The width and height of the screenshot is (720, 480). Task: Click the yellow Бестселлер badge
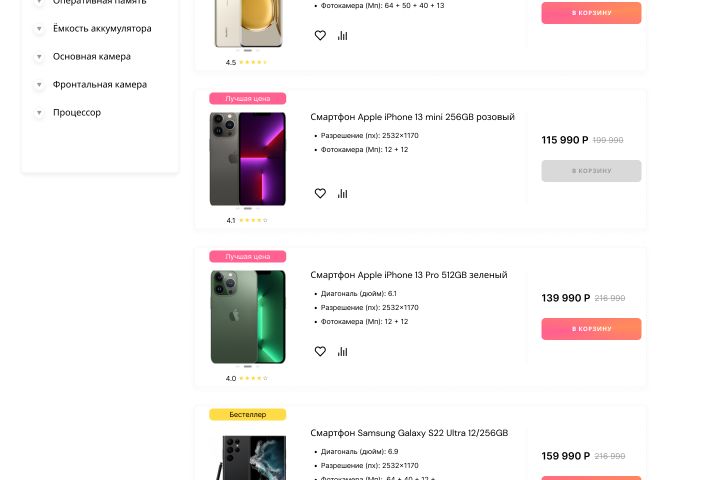[x=247, y=414]
